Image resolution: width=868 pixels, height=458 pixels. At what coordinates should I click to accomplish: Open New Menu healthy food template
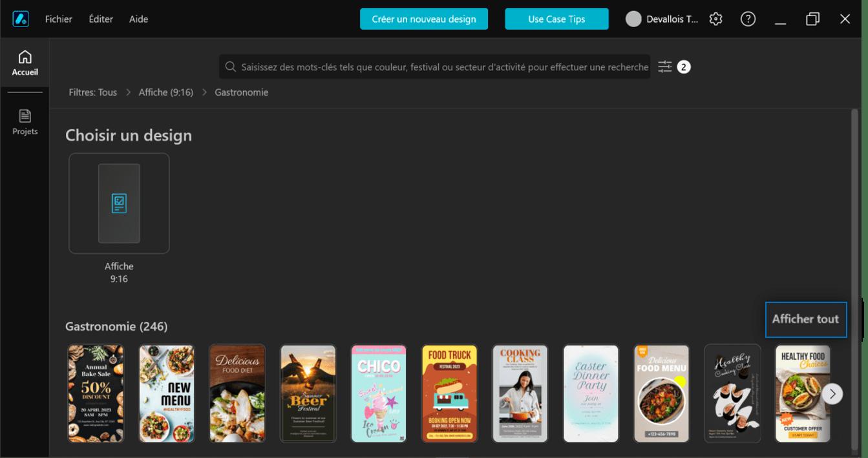167,393
